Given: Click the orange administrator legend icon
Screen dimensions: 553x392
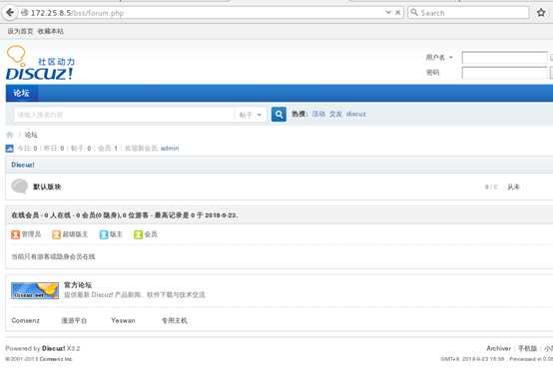Looking at the screenshot, I should pos(16,234).
